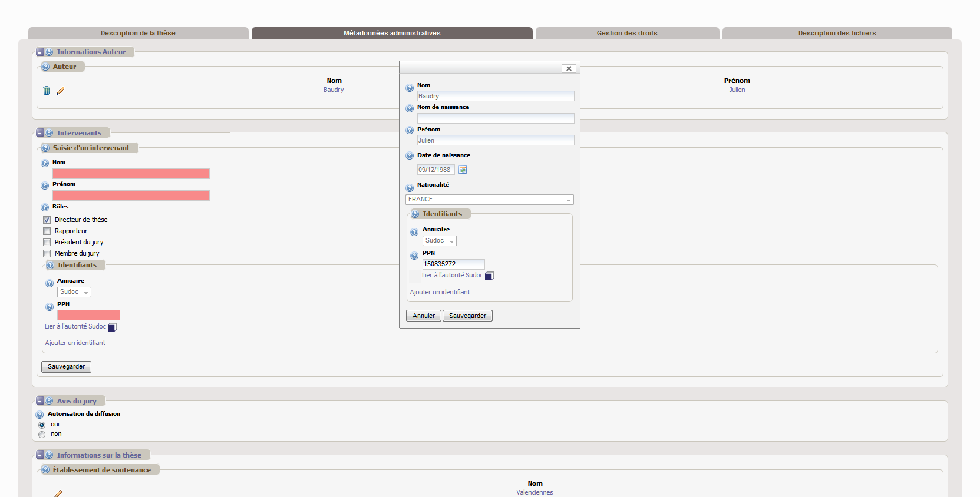Click the help icon next to Nationalité
980x497 pixels.
(410, 188)
